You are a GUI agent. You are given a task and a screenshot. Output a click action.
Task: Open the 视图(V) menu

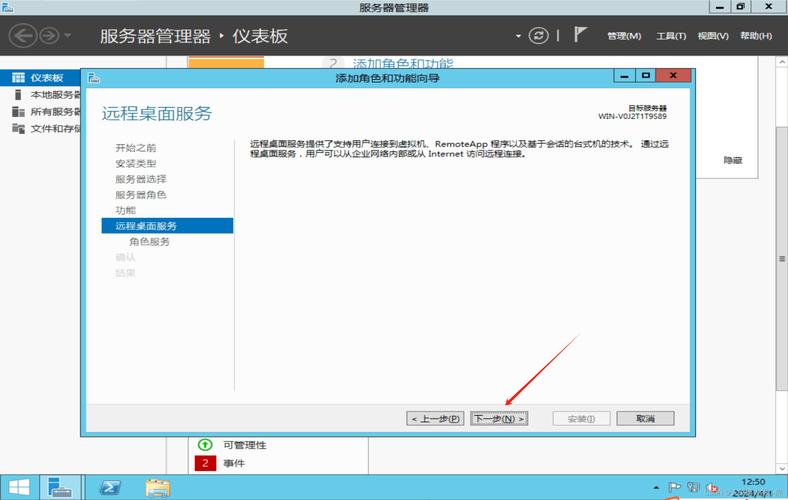coord(713,36)
